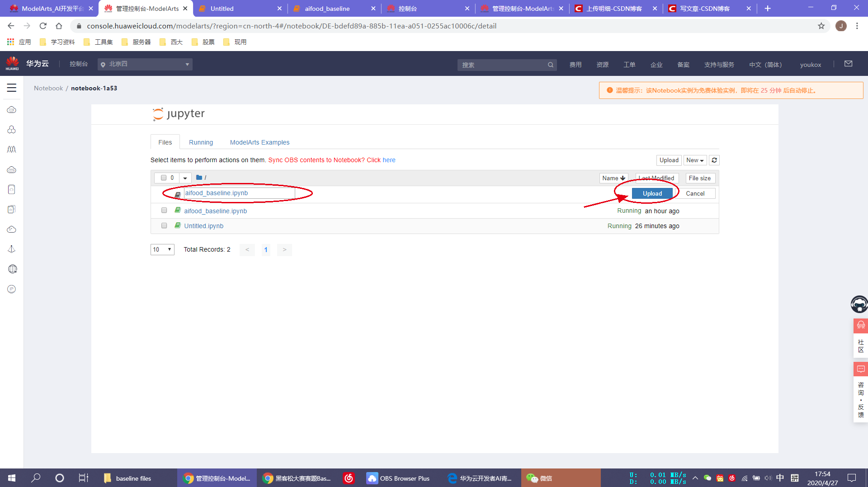Switch to the Running tab
Screen dimensions: 868x487
click(201, 142)
